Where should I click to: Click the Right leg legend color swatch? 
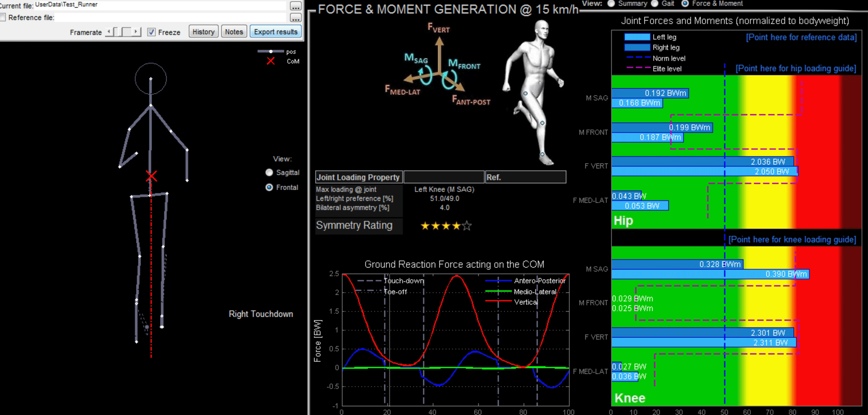[637, 47]
